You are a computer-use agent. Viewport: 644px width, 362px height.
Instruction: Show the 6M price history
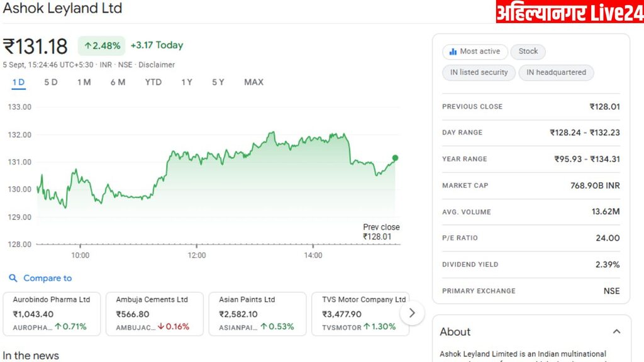(x=118, y=82)
